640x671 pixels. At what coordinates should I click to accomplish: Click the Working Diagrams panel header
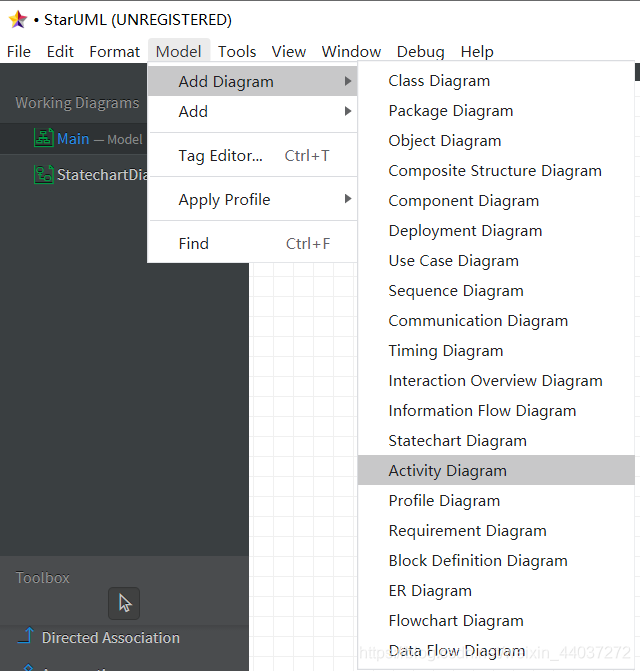pos(77,103)
